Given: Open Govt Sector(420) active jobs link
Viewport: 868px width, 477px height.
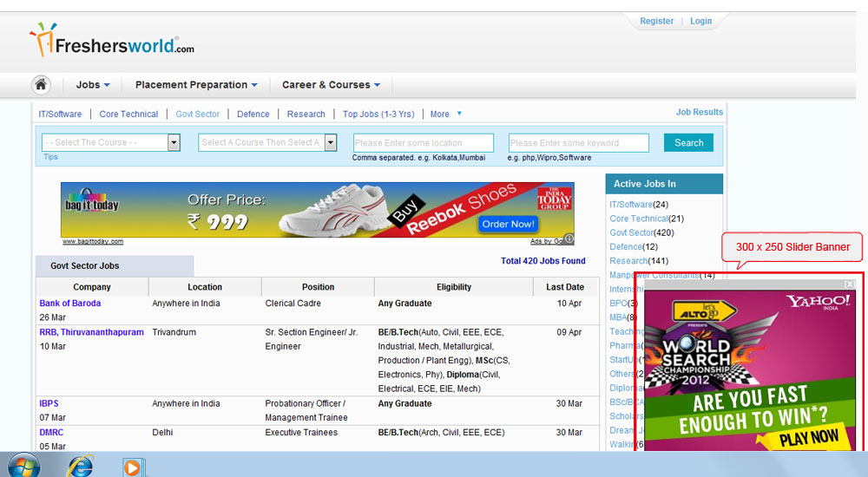Looking at the screenshot, I should pos(641,232).
